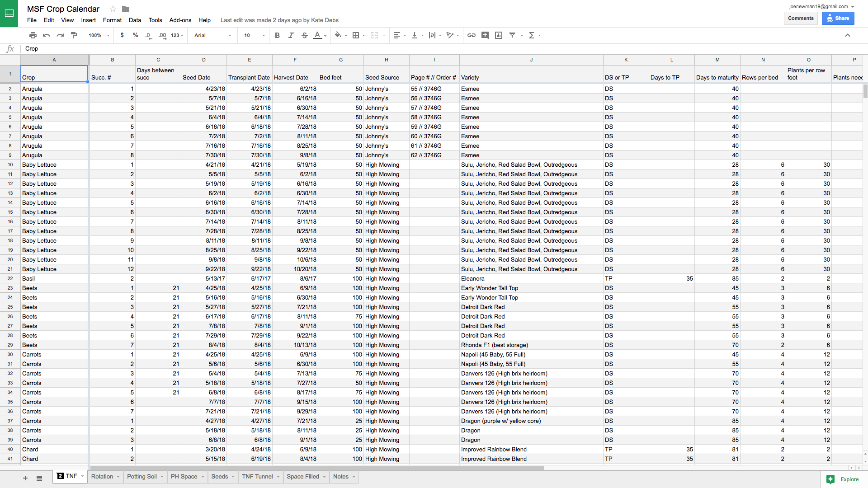Open the TNF sheet tab dropdown arrow
The height and width of the screenshot is (488, 868).
click(83, 476)
